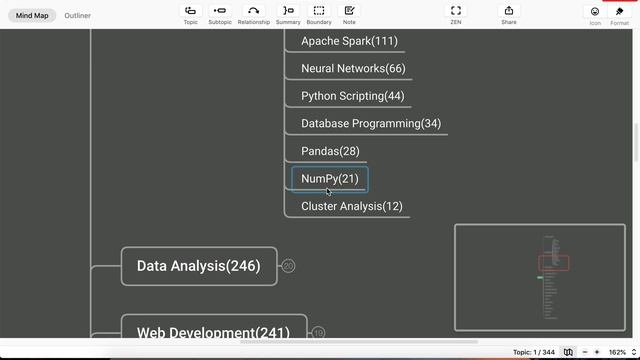Screen dimensions: 640x360
Task: Attach a Note to topic
Action: (349, 15)
